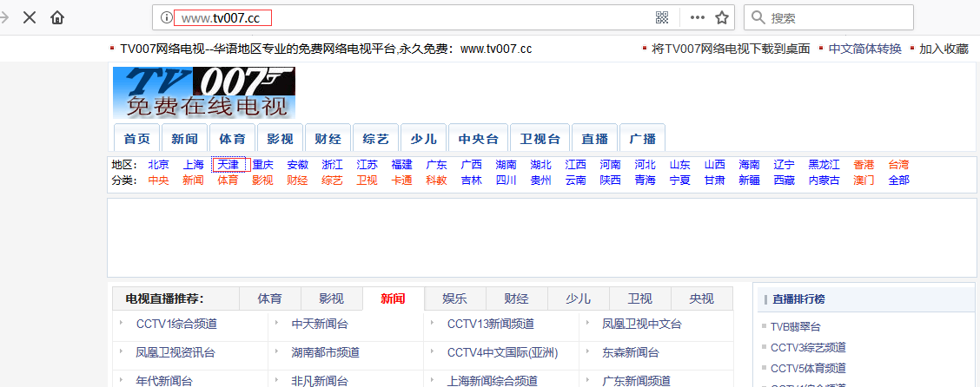Bookmark this page with star icon
Image resolution: width=980 pixels, height=387 pixels.
(721, 17)
